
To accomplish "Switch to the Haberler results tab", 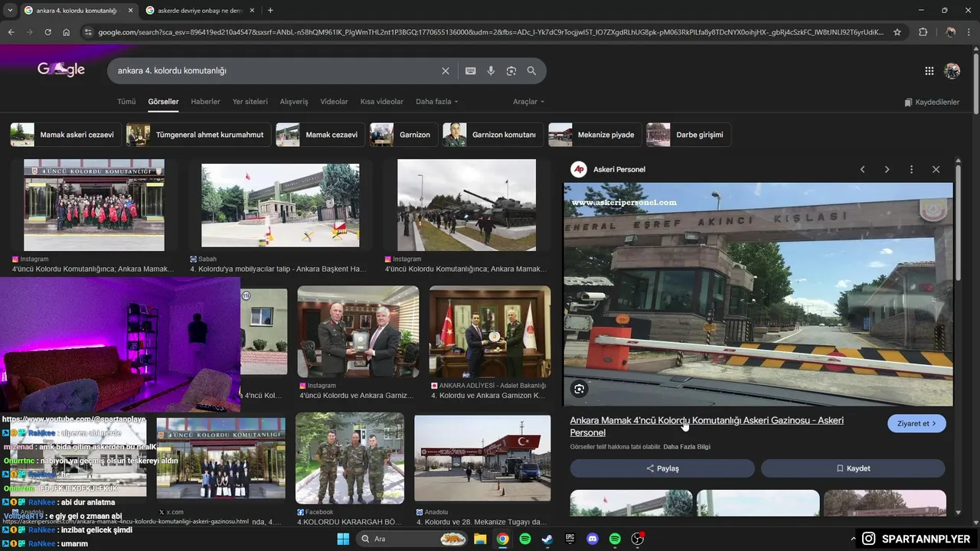I will pyautogui.click(x=205, y=102).
